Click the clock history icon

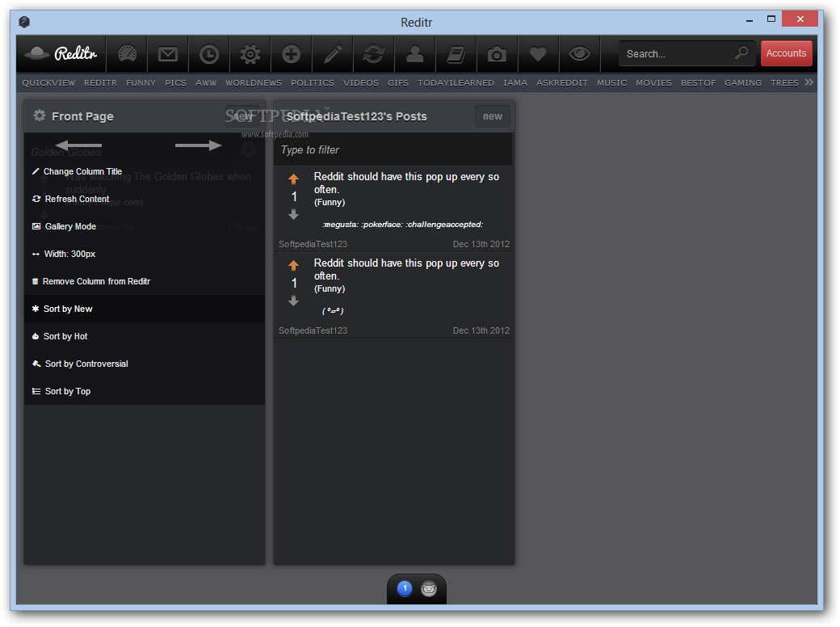[x=209, y=54]
